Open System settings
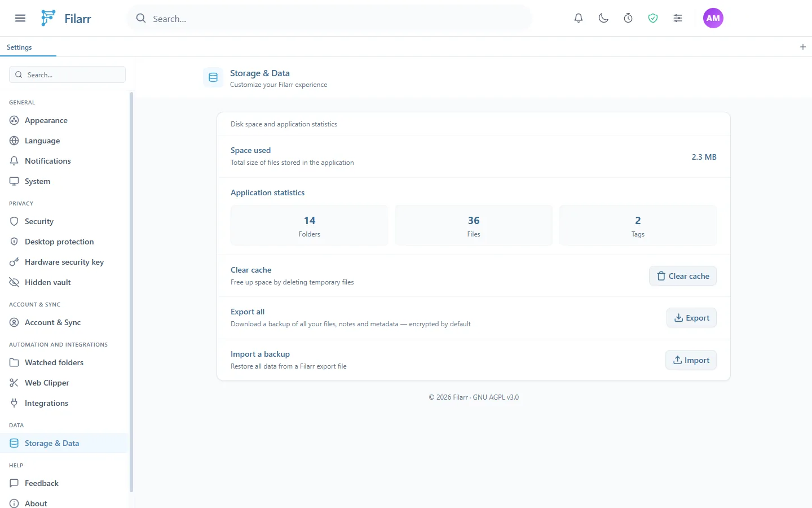The height and width of the screenshot is (508, 812). tap(64, 181)
